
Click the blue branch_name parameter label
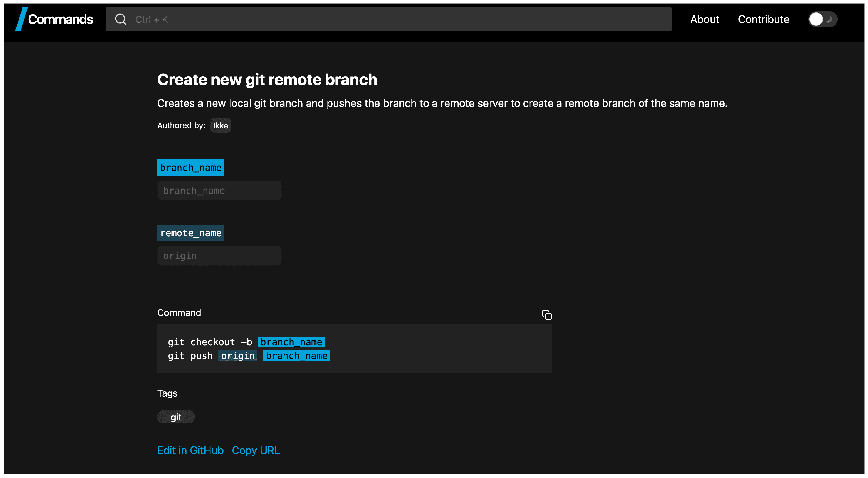[190, 167]
